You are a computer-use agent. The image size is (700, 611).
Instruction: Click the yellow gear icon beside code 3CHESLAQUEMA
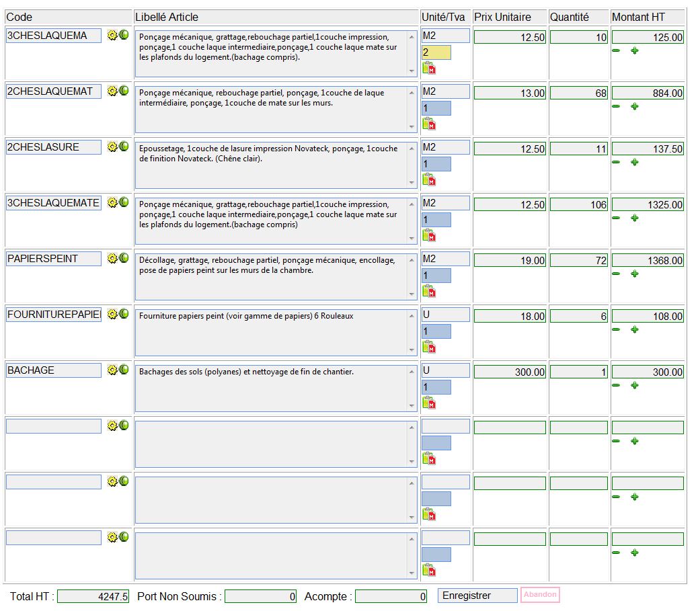[x=112, y=35]
